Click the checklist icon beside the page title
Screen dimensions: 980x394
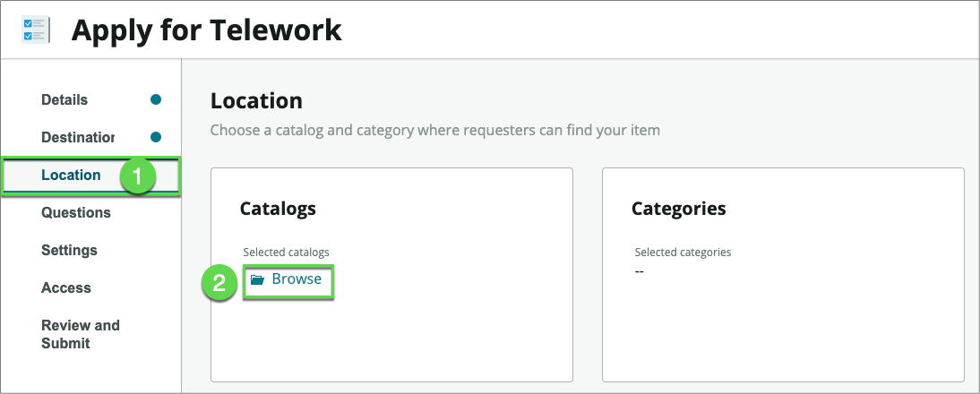(34, 30)
